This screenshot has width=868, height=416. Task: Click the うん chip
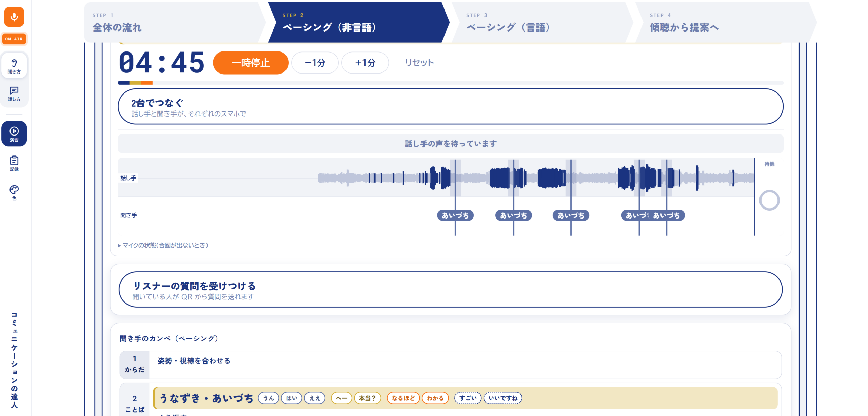coord(269,398)
